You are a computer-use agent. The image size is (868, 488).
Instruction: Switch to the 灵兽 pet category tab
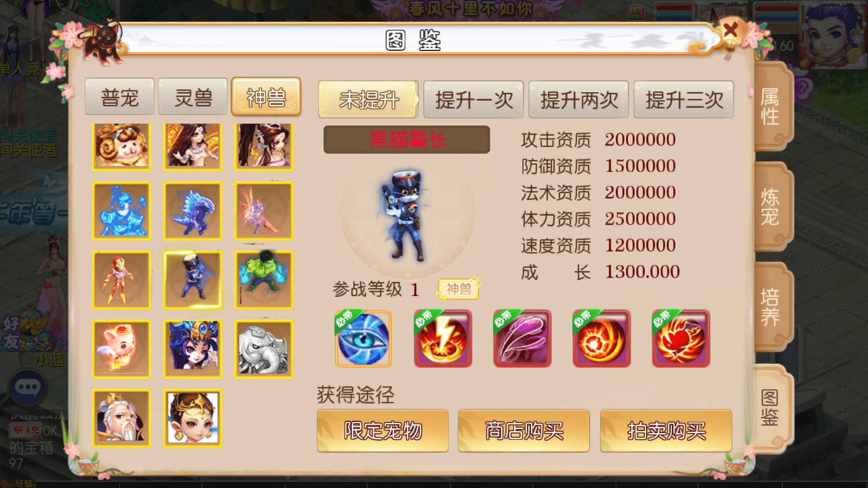(193, 97)
